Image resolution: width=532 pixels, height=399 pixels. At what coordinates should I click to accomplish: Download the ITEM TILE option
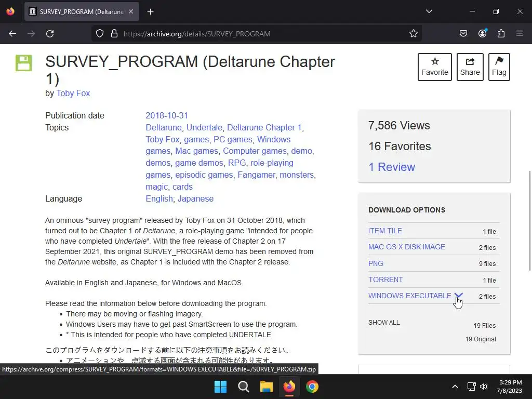pyautogui.click(x=385, y=231)
